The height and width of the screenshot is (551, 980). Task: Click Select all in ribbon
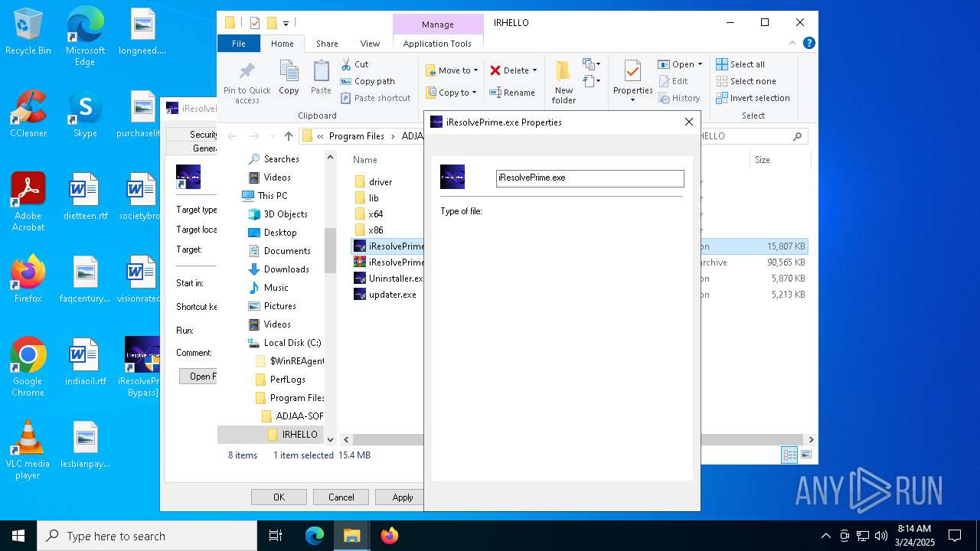(740, 64)
